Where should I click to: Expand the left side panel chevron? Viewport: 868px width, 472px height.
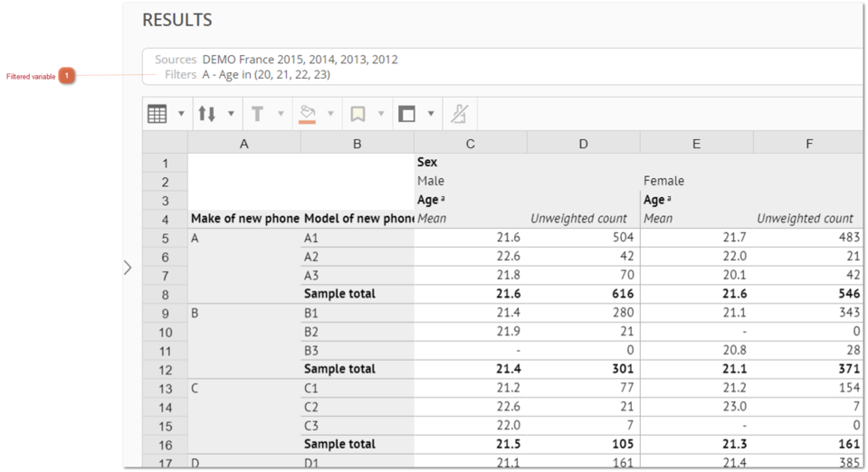(128, 268)
